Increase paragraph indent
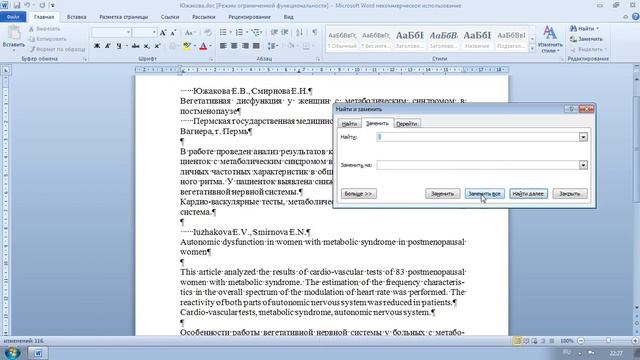This screenshot has height=360, width=640. [285, 32]
